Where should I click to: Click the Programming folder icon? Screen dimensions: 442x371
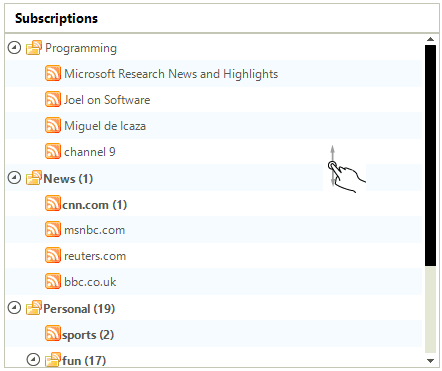coord(34,48)
